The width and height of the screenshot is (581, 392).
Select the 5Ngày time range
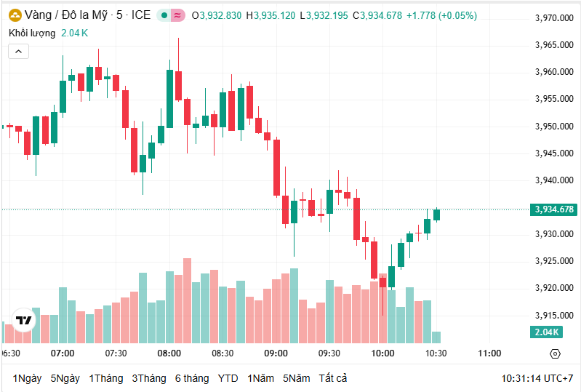click(65, 378)
